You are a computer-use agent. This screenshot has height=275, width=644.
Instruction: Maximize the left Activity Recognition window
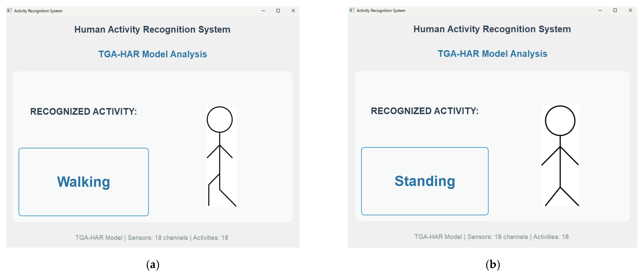click(x=278, y=10)
